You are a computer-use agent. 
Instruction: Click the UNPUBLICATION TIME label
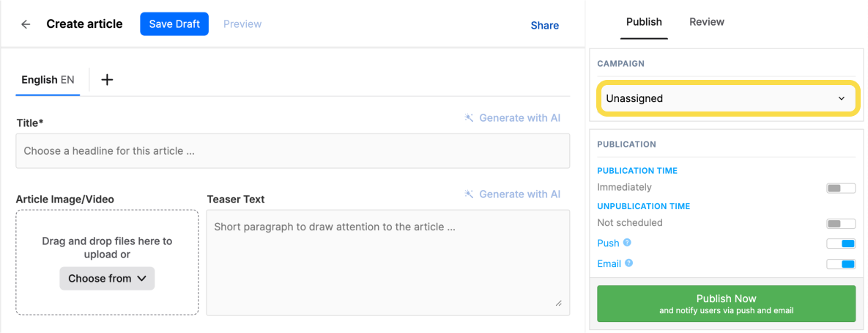pos(644,206)
